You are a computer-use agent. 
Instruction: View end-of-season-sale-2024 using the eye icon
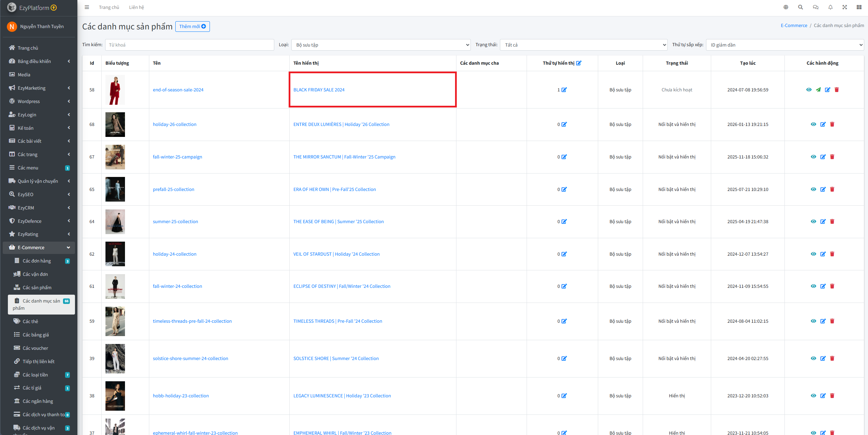click(809, 90)
